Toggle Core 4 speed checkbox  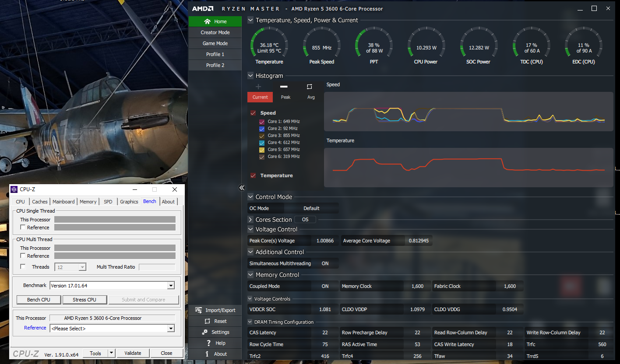click(x=262, y=143)
